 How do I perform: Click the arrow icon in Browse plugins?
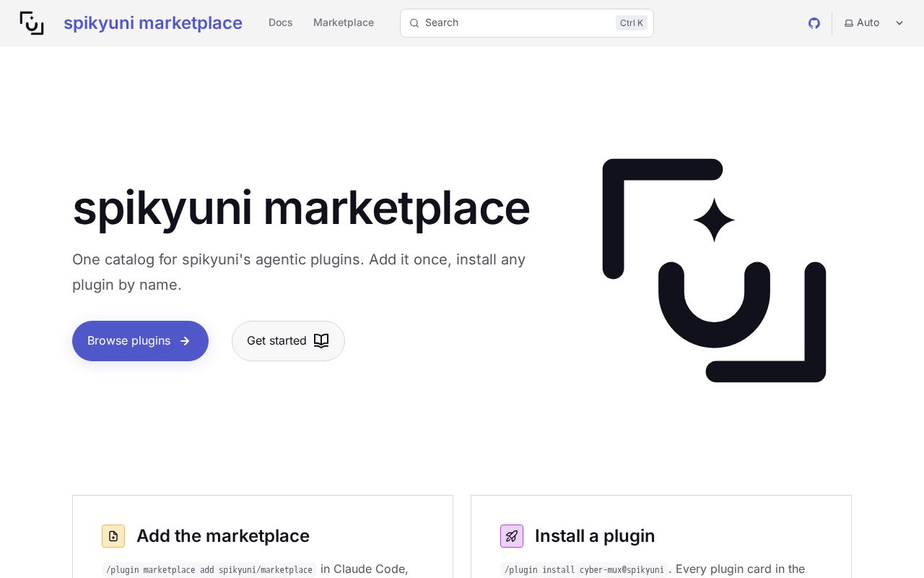[x=185, y=341]
